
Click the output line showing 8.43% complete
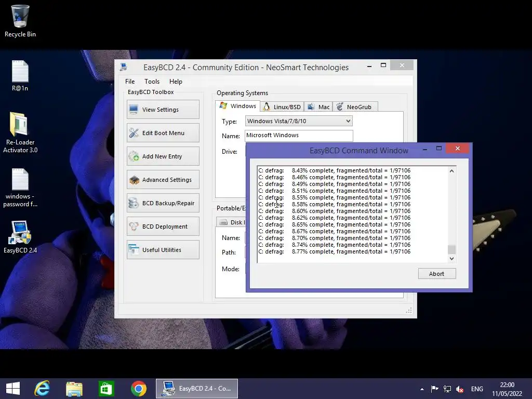point(334,170)
